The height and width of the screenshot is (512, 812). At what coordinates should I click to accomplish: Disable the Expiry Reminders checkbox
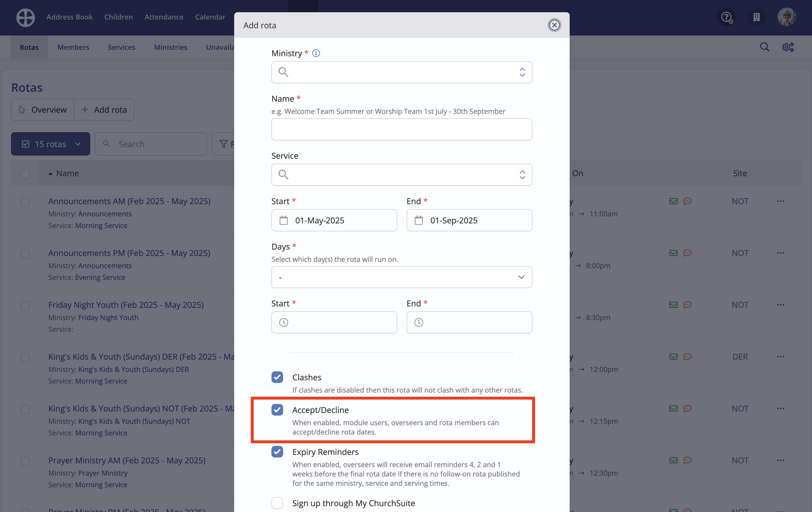tap(277, 452)
